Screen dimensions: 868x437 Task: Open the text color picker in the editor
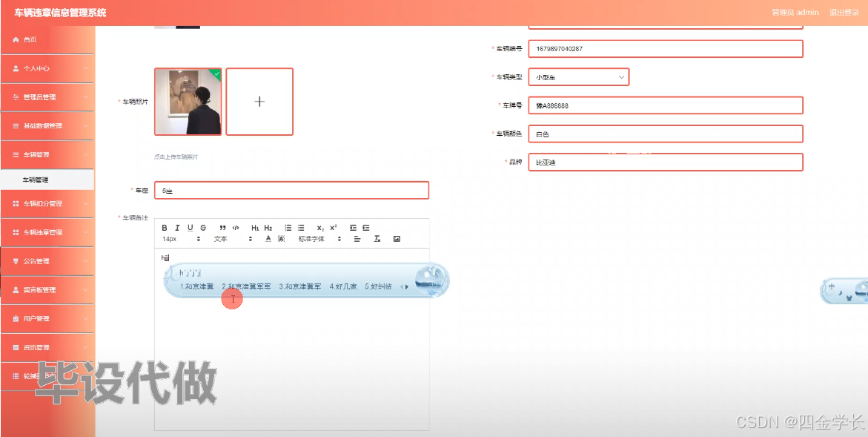268,239
